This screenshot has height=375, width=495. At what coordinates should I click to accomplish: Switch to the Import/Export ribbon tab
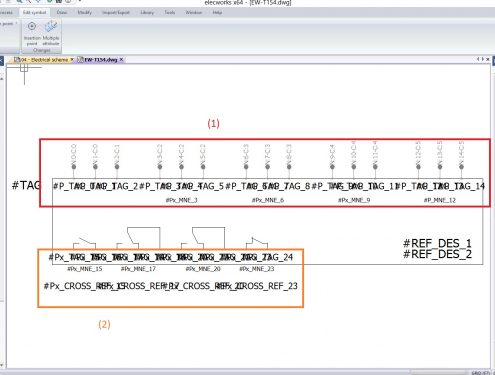(x=116, y=12)
